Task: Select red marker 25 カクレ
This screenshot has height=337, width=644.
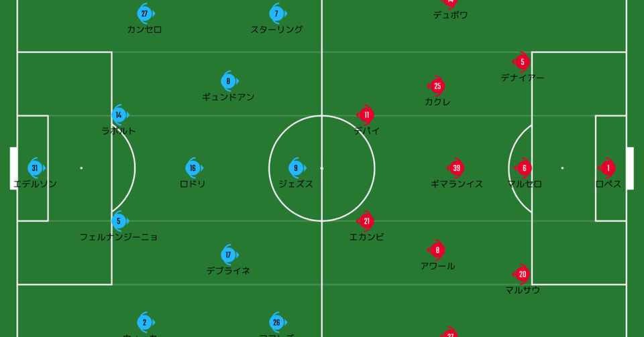Action: (x=437, y=86)
